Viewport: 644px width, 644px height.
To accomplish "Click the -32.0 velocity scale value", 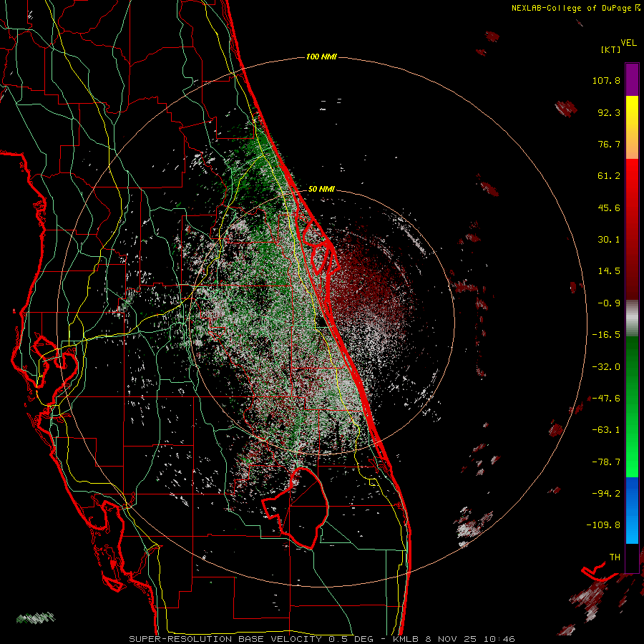I will tap(606, 367).
